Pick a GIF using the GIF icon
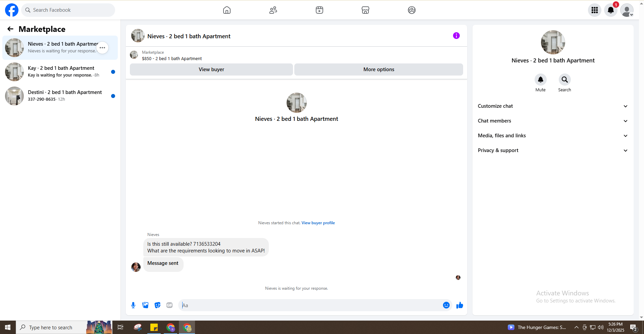 click(169, 305)
